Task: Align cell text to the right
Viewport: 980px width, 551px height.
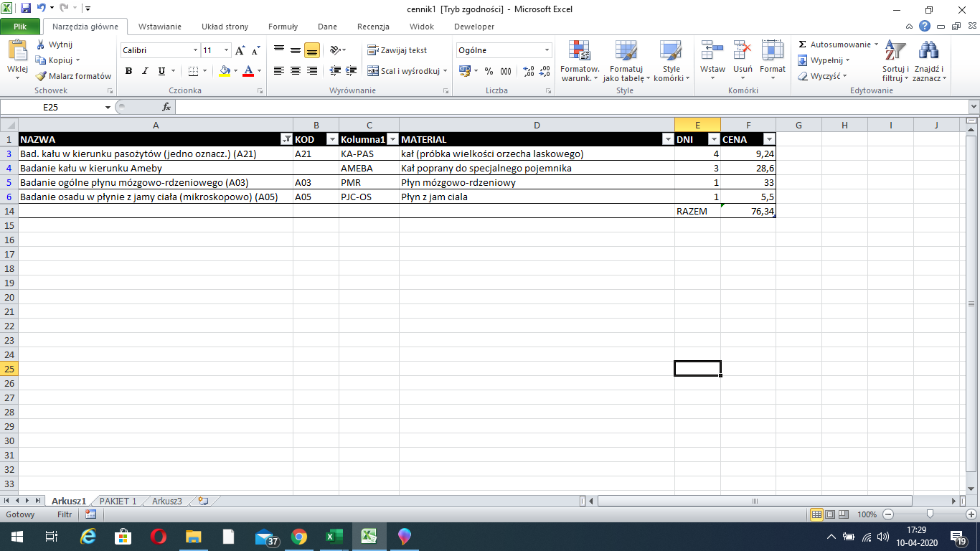Action: point(312,71)
